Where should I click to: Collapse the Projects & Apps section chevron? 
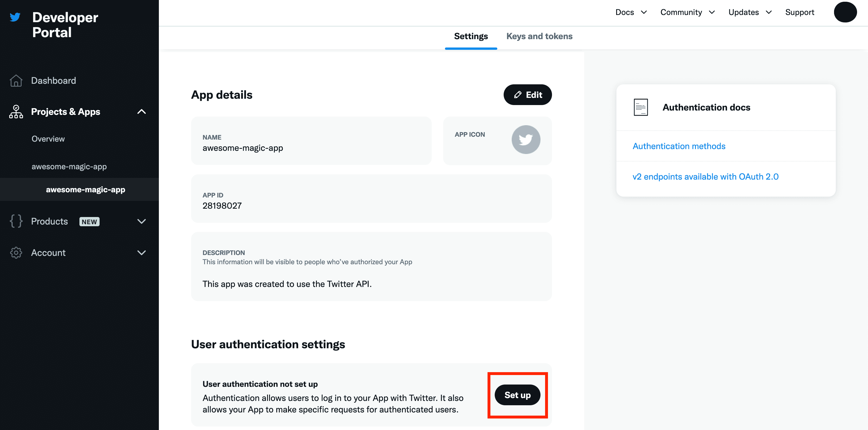[142, 112]
